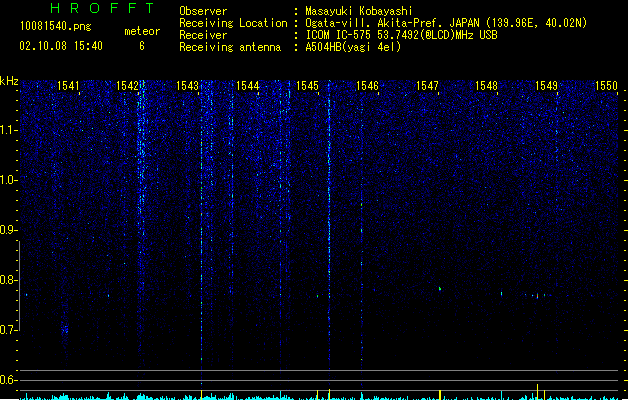Click the 1550 time marker
629x400 pixels.
tap(606, 86)
